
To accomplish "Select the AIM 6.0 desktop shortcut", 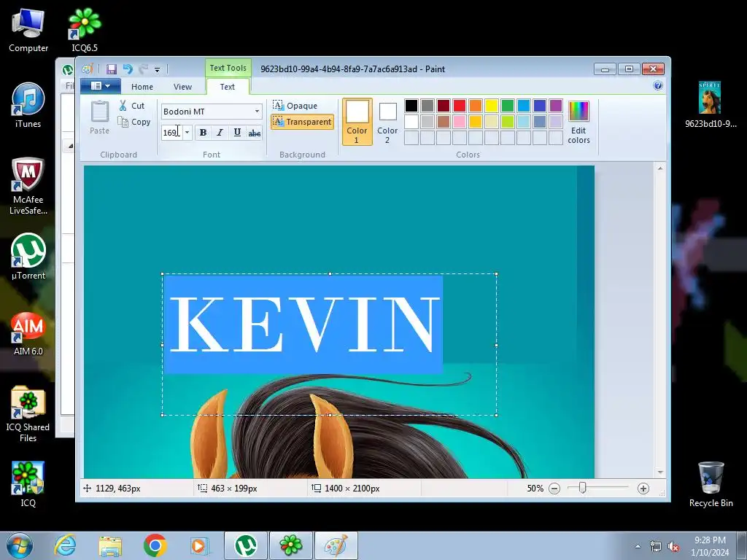I will pos(28,333).
